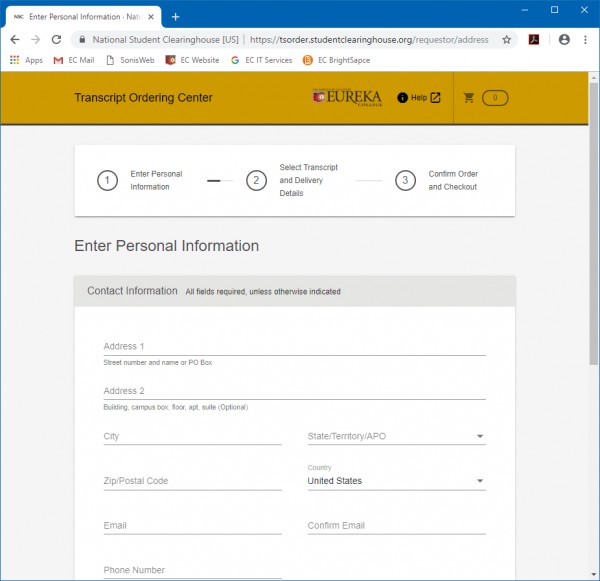Screen dimensions: 600x581
Task: Open Chrome three-dot menu
Action: coord(585,40)
